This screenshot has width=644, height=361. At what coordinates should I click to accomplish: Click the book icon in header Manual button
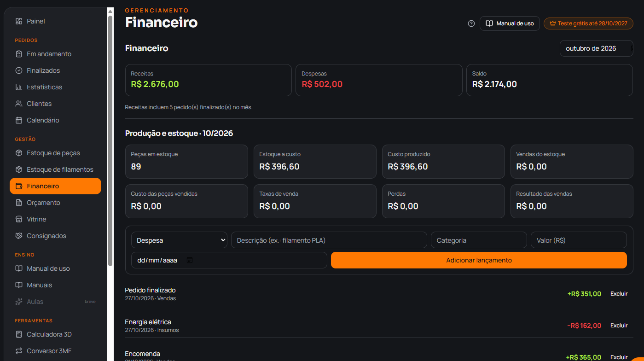(x=489, y=23)
